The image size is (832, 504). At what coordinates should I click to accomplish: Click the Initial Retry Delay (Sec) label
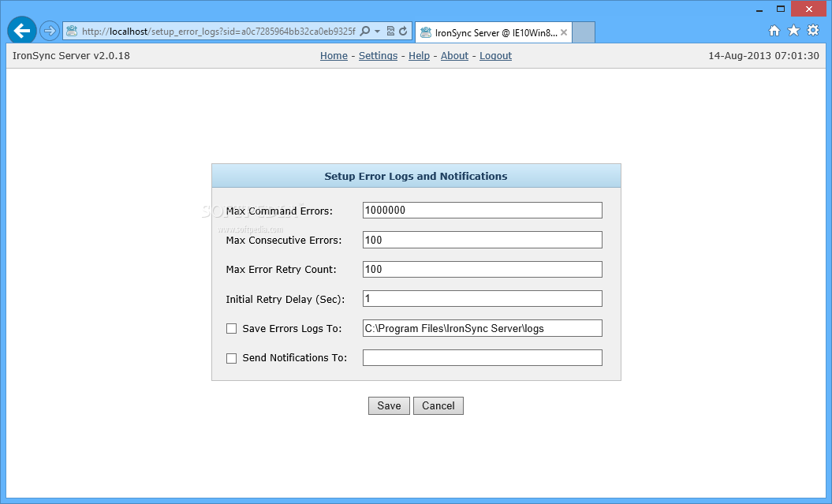point(285,299)
